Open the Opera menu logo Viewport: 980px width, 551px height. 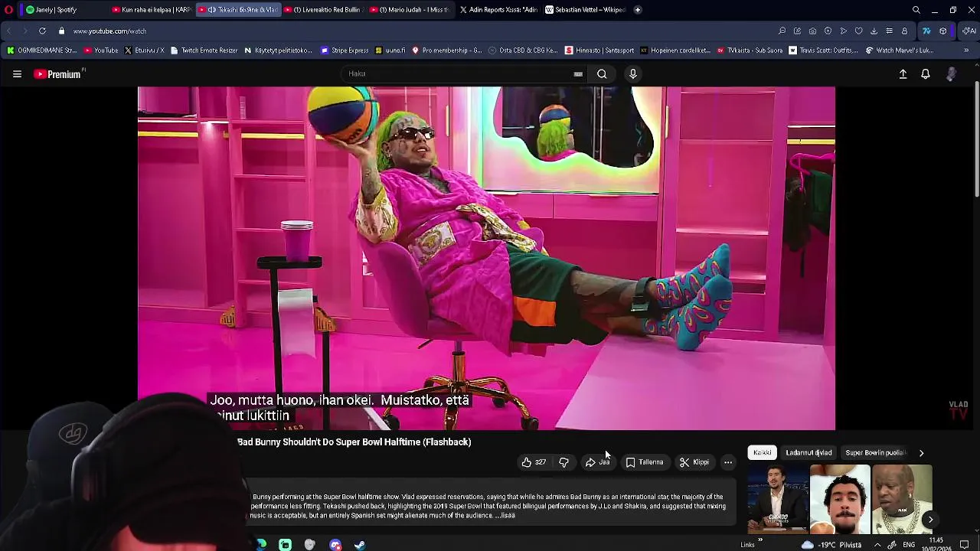pyautogui.click(x=8, y=10)
